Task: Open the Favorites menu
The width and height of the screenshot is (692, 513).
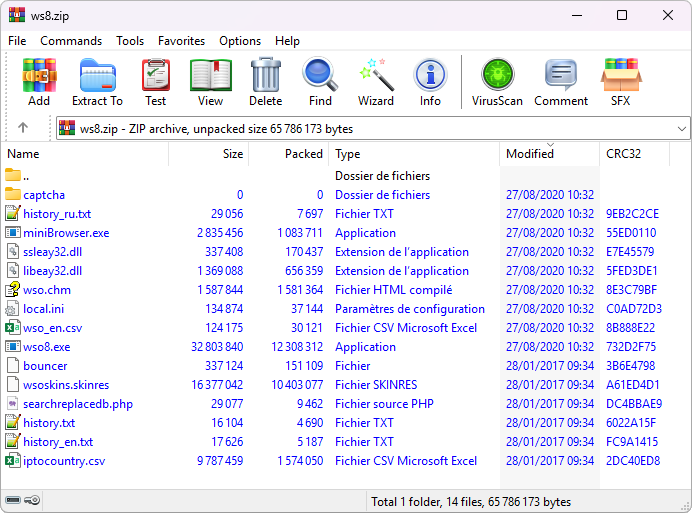Action: click(x=181, y=41)
